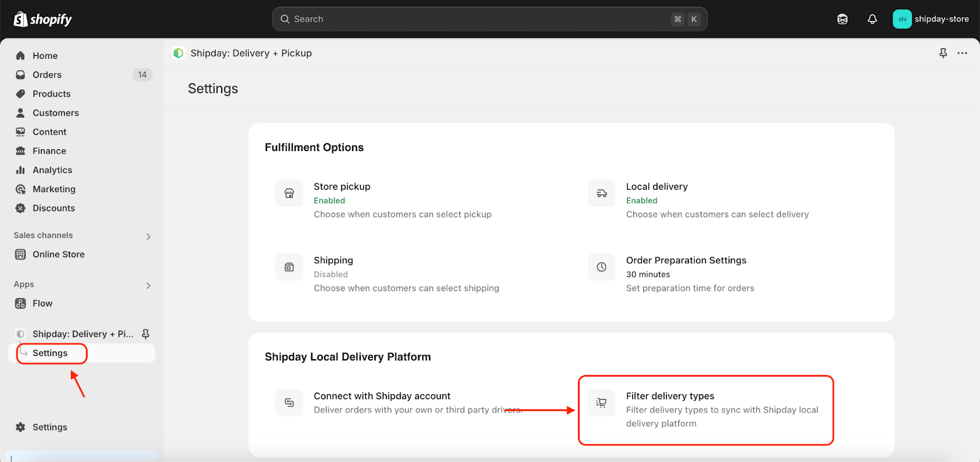Click the Finance bank icon

20,151
